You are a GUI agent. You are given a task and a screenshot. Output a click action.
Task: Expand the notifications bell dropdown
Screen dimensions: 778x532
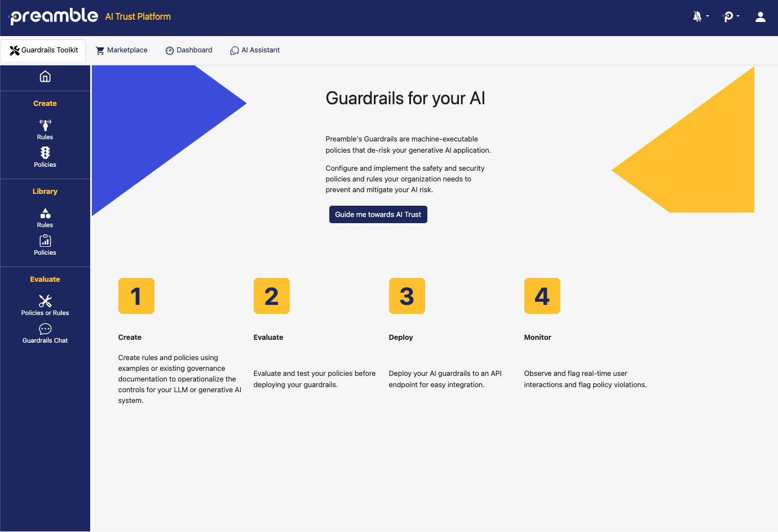(700, 17)
